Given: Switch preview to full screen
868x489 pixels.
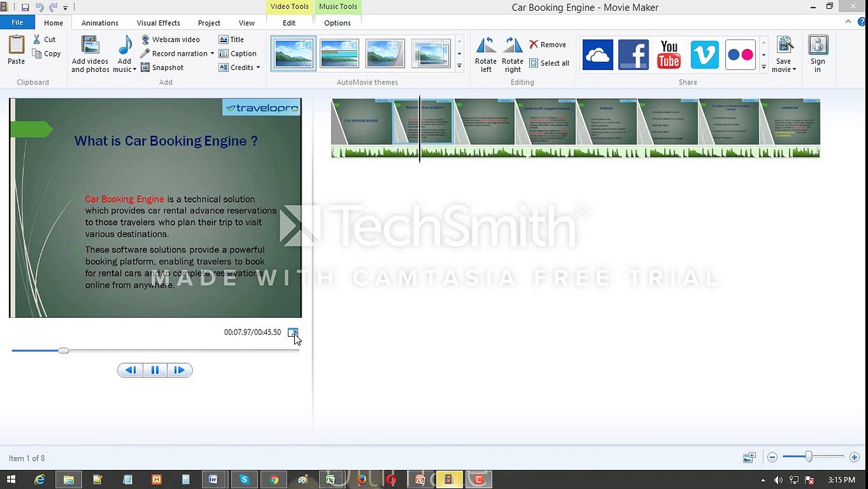Looking at the screenshot, I should [x=293, y=332].
